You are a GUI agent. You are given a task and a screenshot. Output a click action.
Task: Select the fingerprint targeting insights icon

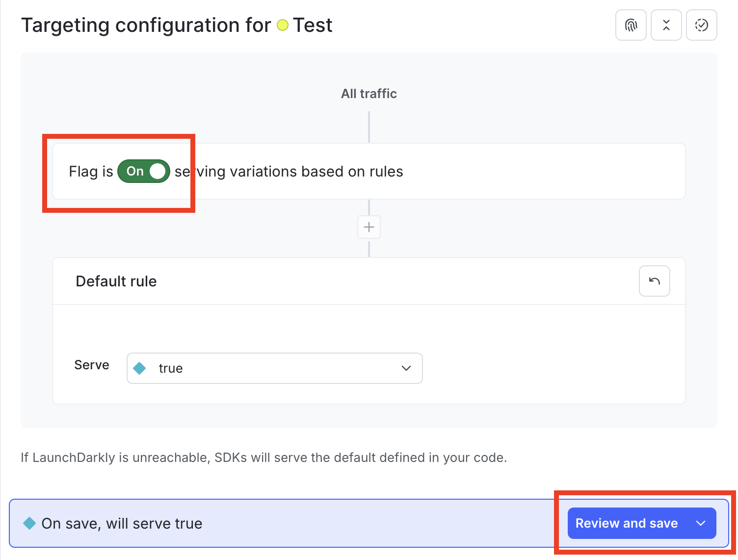point(631,25)
